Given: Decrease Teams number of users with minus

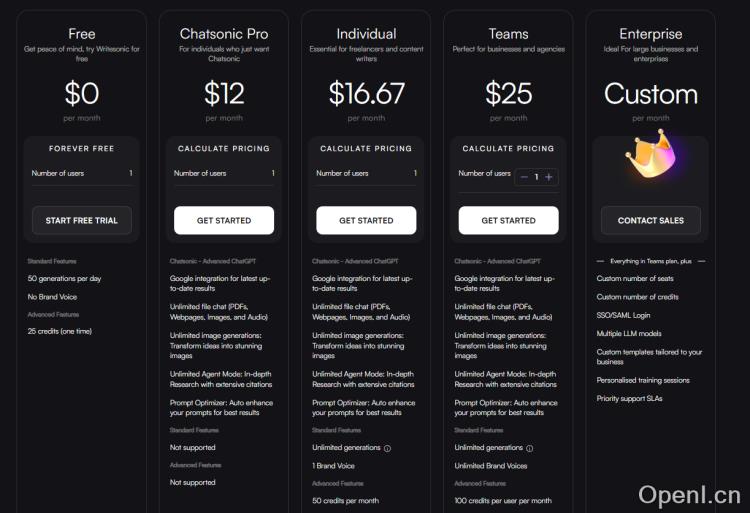Looking at the screenshot, I should (524, 177).
